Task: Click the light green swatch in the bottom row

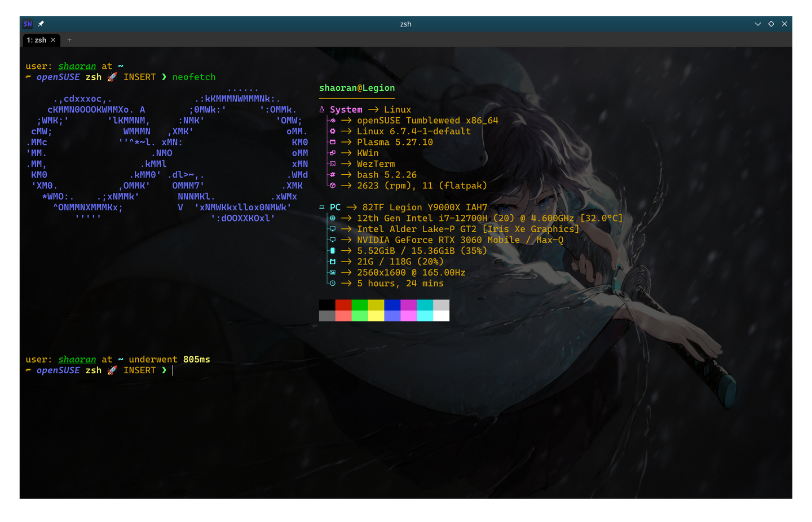Action: (x=360, y=316)
